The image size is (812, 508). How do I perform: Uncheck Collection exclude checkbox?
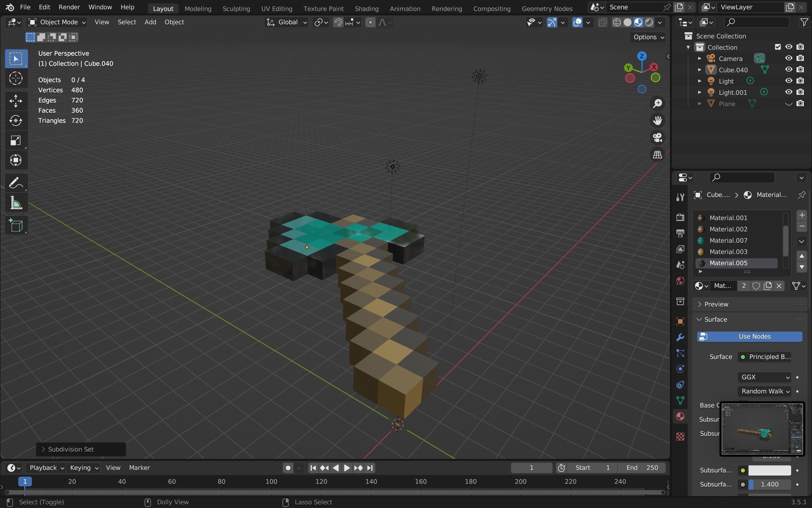[x=778, y=47]
